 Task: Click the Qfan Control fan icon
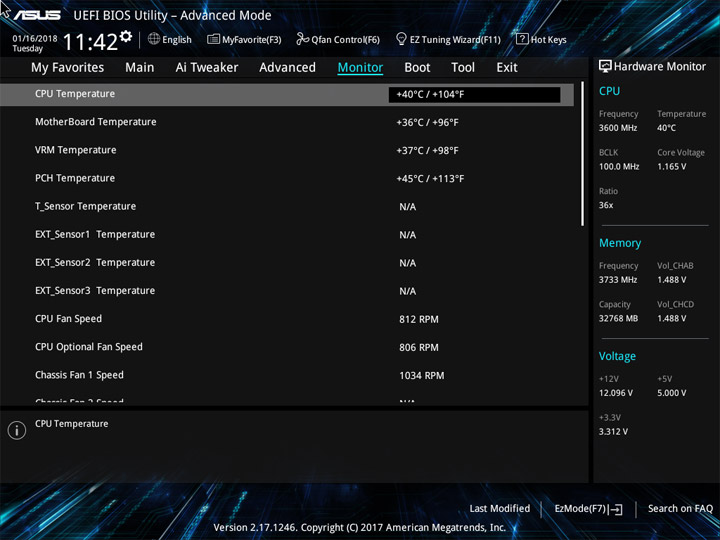pos(302,39)
